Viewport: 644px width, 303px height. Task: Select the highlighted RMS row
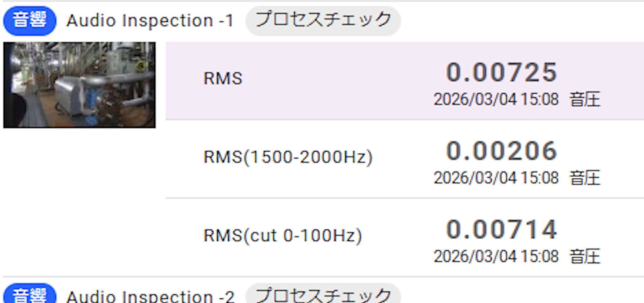pyautogui.click(x=405, y=81)
